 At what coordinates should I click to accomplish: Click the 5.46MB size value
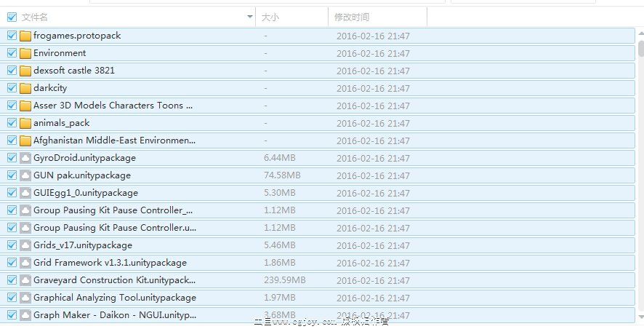280,245
